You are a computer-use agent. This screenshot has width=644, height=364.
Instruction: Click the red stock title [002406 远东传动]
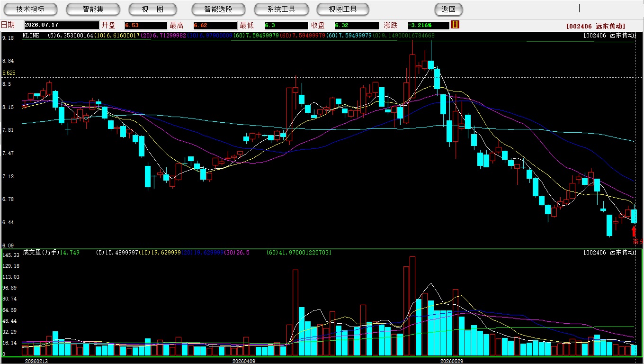click(595, 26)
